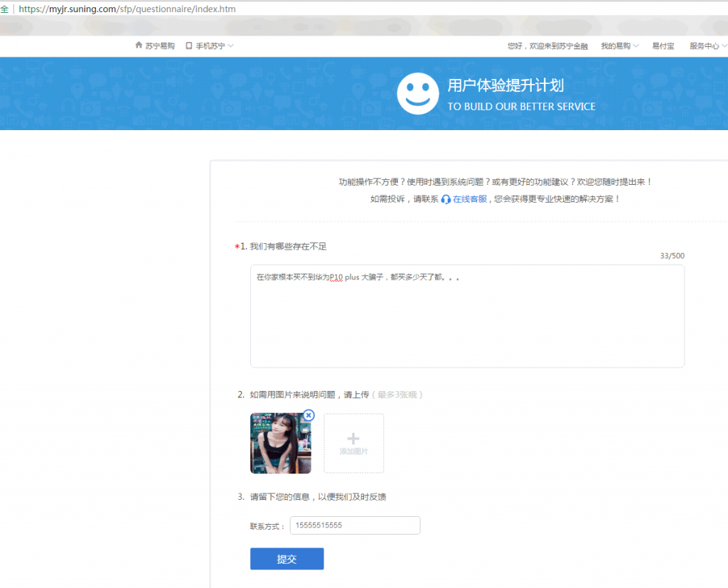Viewport: 728px width, 588px height.
Task: Focus the feedback text area
Action: point(467,316)
